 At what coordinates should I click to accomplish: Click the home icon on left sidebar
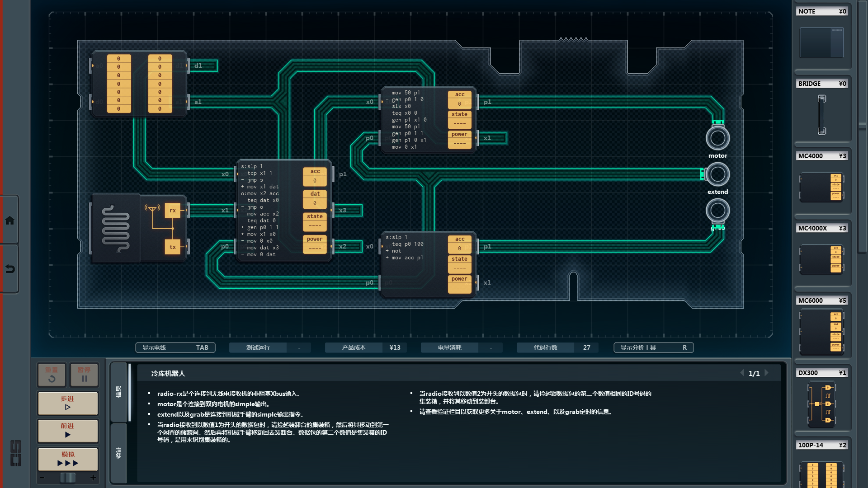coord(9,221)
